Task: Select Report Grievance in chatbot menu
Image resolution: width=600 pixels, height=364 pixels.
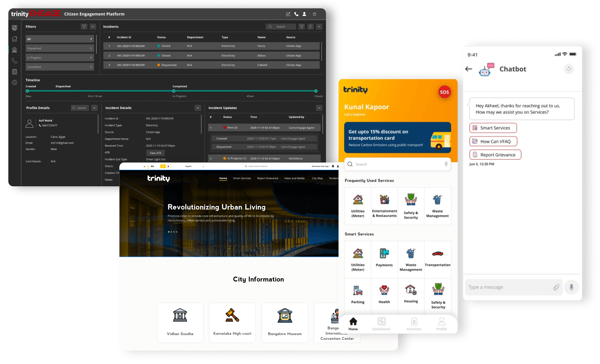Action: pyautogui.click(x=495, y=155)
